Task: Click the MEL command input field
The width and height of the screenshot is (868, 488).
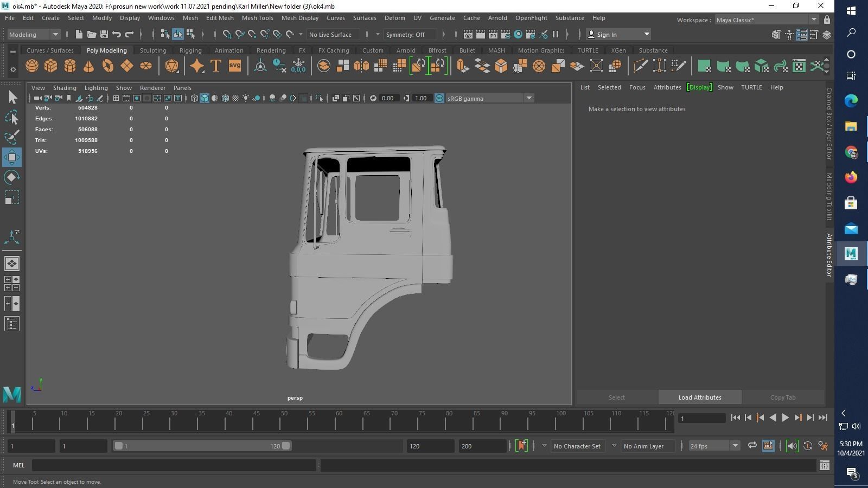Action: pos(174,465)
